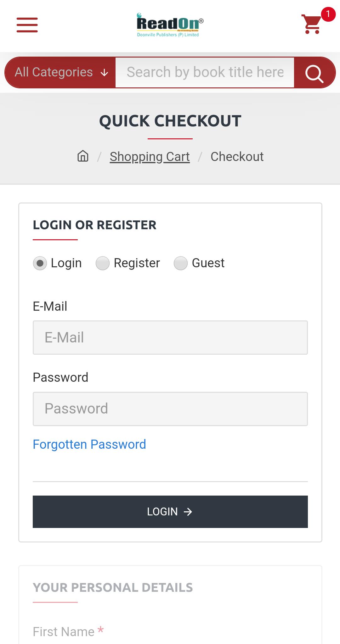Click the Checkout breadcrumb item
This screenshot has height=644, width=340.
click(x=237, y=157)
